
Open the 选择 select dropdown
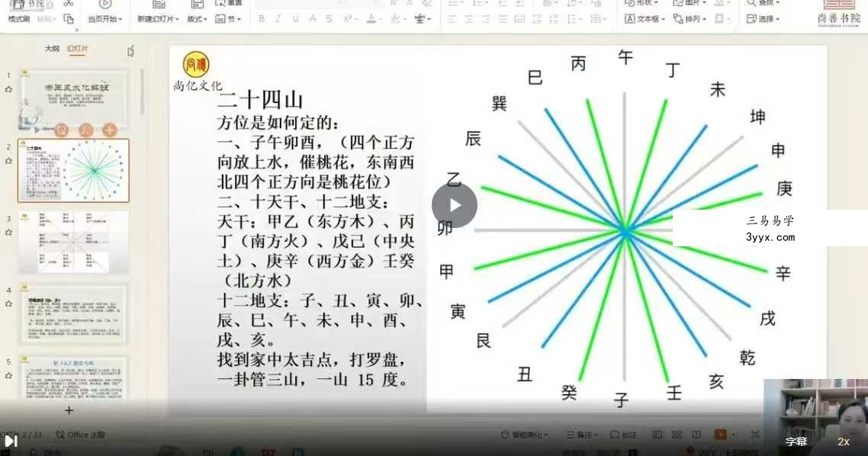tap(763, 19)
